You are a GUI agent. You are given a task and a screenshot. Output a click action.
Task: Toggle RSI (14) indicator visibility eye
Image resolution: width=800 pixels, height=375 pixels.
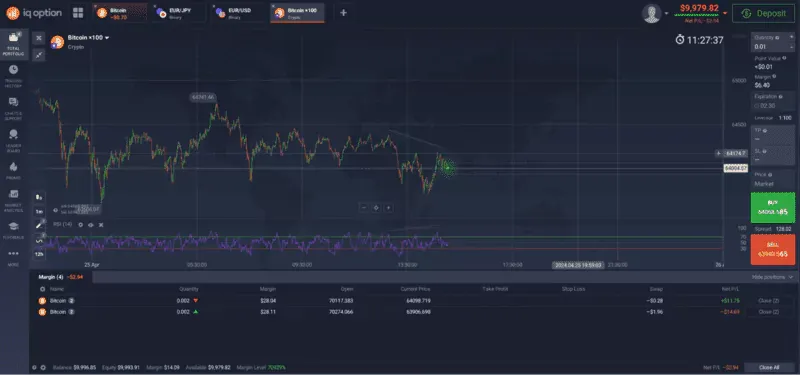click(x=90, y=224)
